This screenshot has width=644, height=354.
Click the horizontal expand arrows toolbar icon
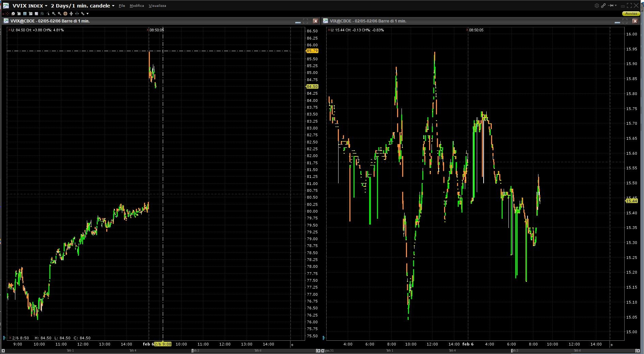(71, 14)
